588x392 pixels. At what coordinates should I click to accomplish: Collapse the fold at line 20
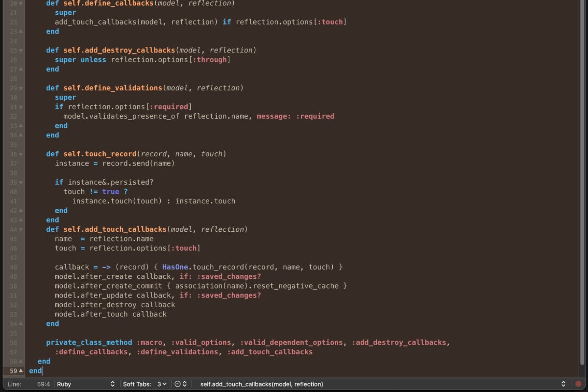tap(21, 3)
